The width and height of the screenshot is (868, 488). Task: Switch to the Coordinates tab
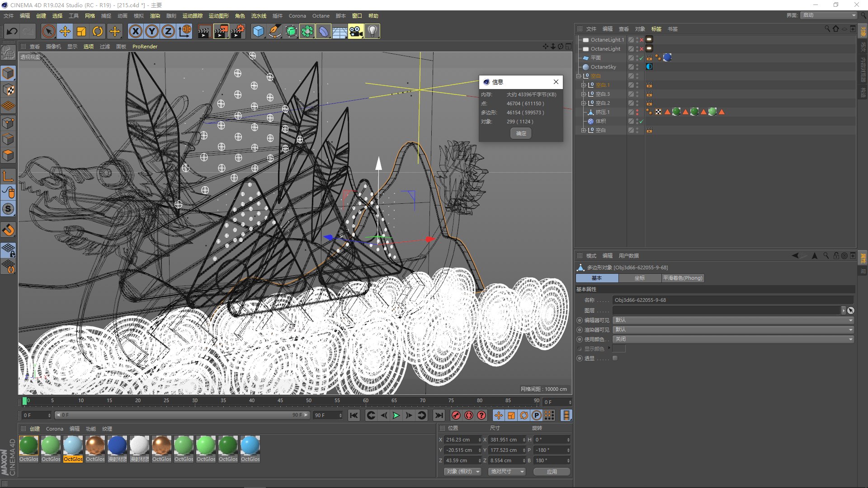click(x=639, y=278)
